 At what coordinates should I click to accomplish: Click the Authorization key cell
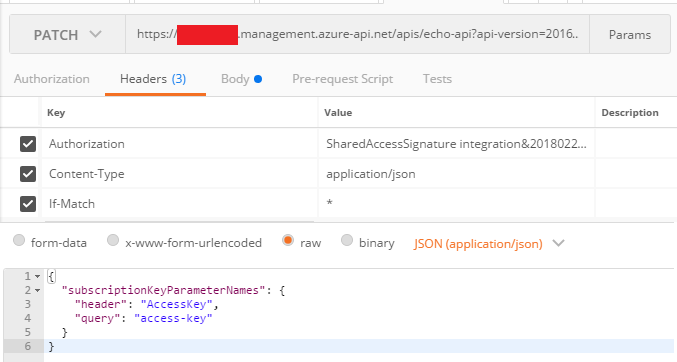point(180,144)
